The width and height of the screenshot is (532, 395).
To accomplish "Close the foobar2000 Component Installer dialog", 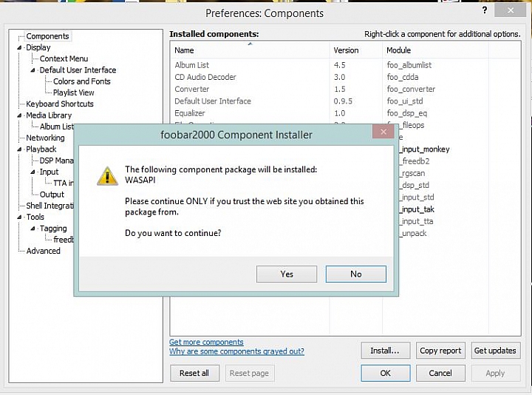I will pos(383,132).
